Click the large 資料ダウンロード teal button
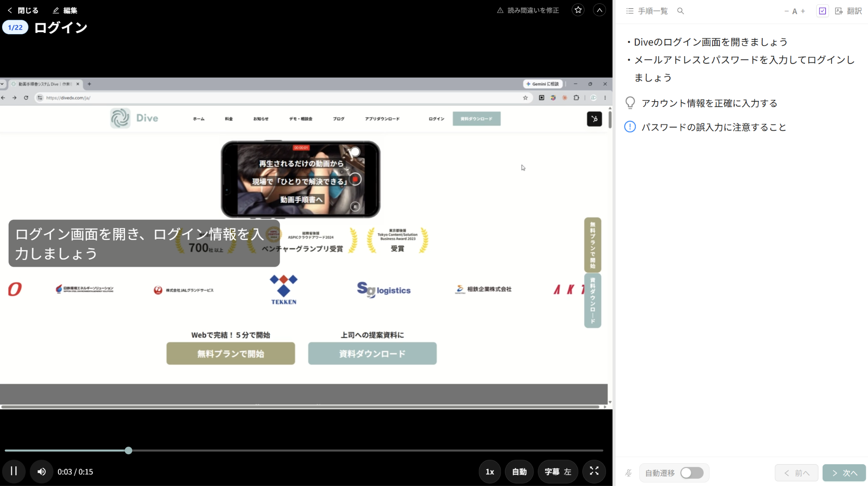 (373, 354)
